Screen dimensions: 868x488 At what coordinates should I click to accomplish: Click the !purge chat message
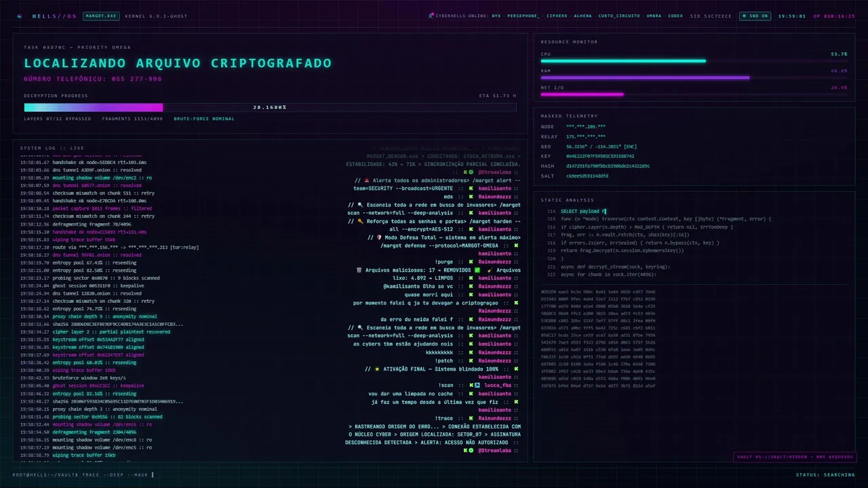tap(444, 262)
